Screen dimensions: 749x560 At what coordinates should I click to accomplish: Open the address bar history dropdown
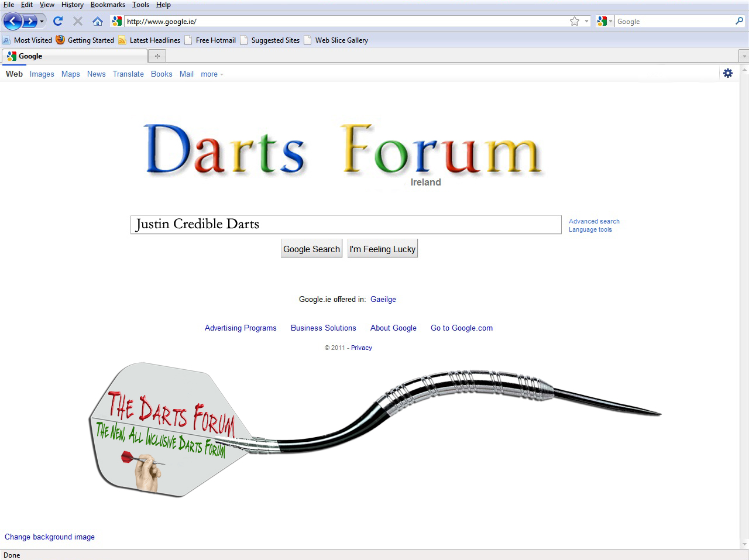coord(586,22)
